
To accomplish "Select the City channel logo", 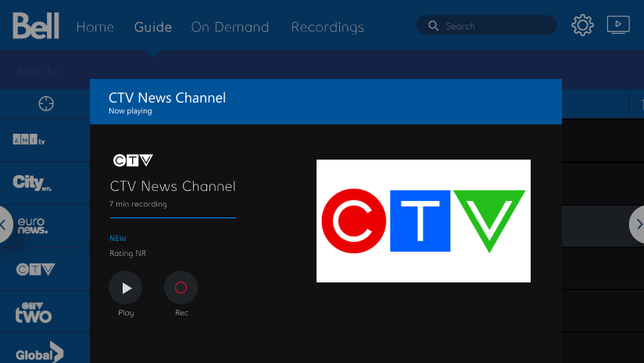I will tap(32, 182).
